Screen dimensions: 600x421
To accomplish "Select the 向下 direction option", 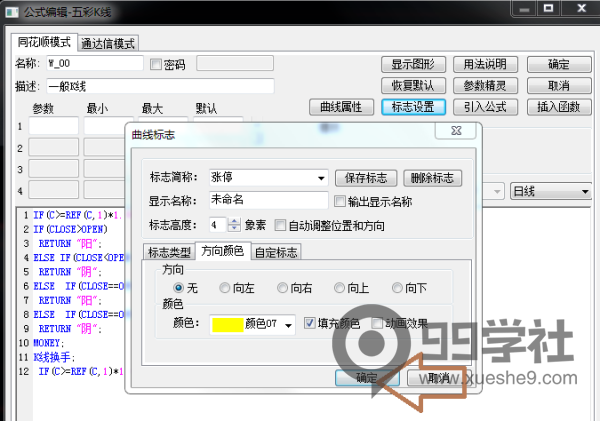I will tap(397, 287).
